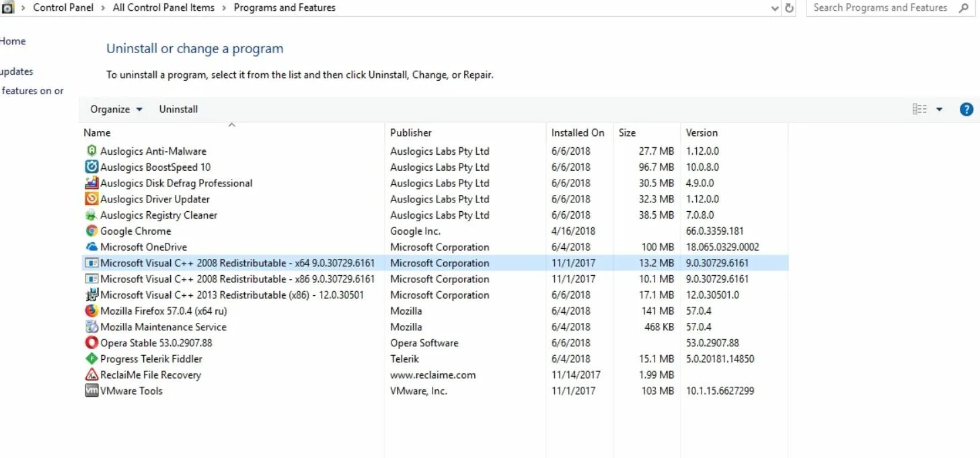
Task: Click the Google Chrome icon in list
Action: click(91, 231)
